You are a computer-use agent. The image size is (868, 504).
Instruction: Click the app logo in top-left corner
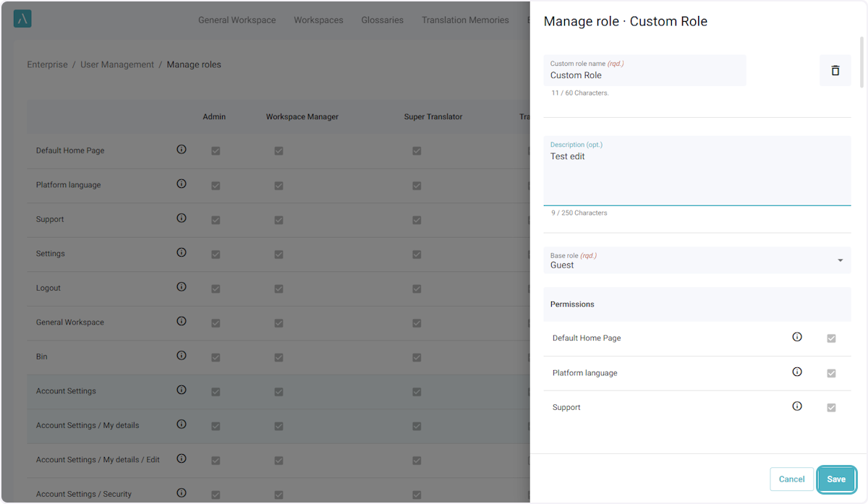pos(22,20)
